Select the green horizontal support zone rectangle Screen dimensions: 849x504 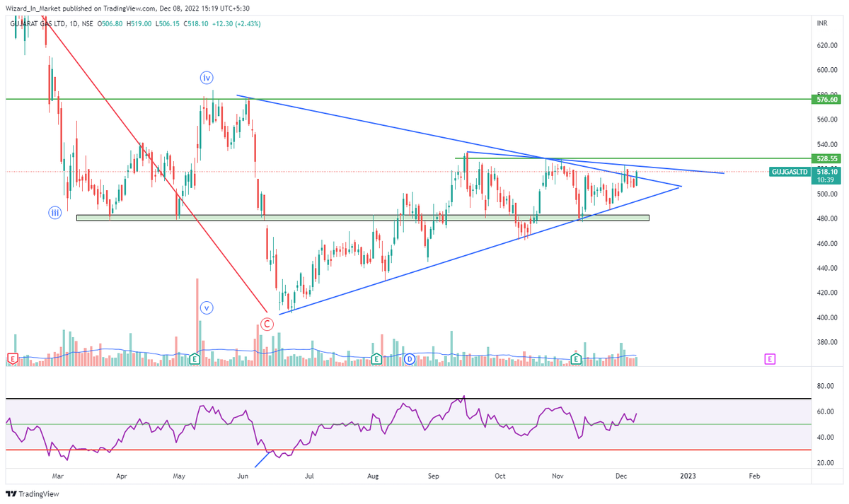click(362, 218)
